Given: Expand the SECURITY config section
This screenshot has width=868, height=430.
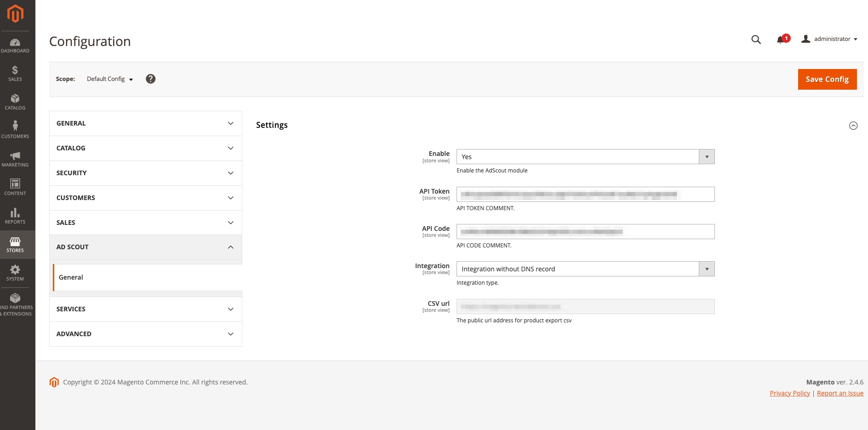Looking at the screenshot, I should pyautogui.click(x=146, y=173).
